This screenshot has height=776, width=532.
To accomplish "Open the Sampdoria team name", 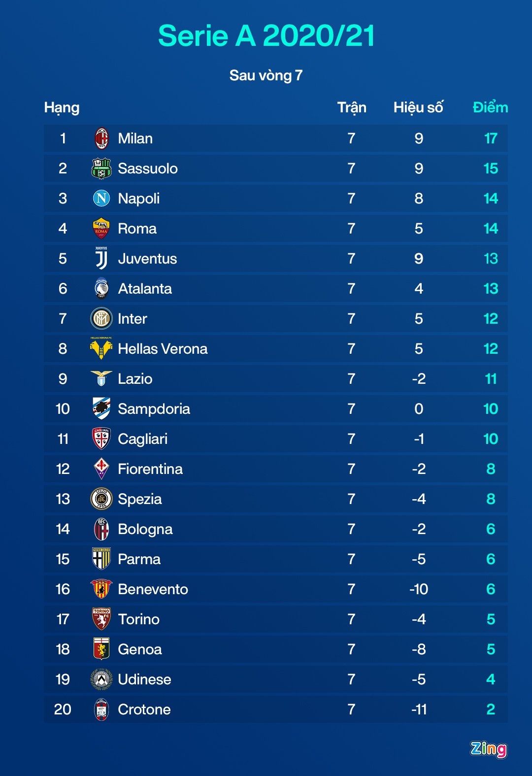I will tap(154, 409).
